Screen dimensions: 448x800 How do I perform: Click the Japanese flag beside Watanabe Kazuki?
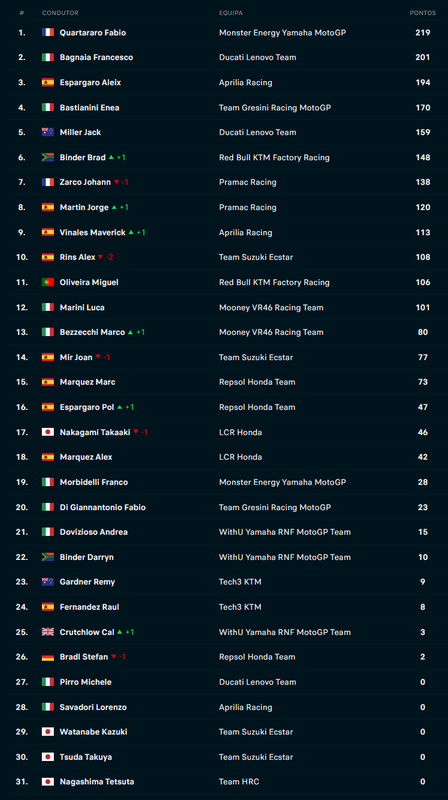click(47, 732)
